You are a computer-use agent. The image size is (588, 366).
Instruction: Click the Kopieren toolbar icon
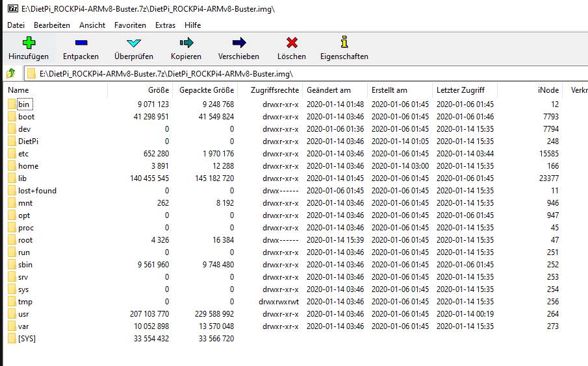click(x=186, y=43)
